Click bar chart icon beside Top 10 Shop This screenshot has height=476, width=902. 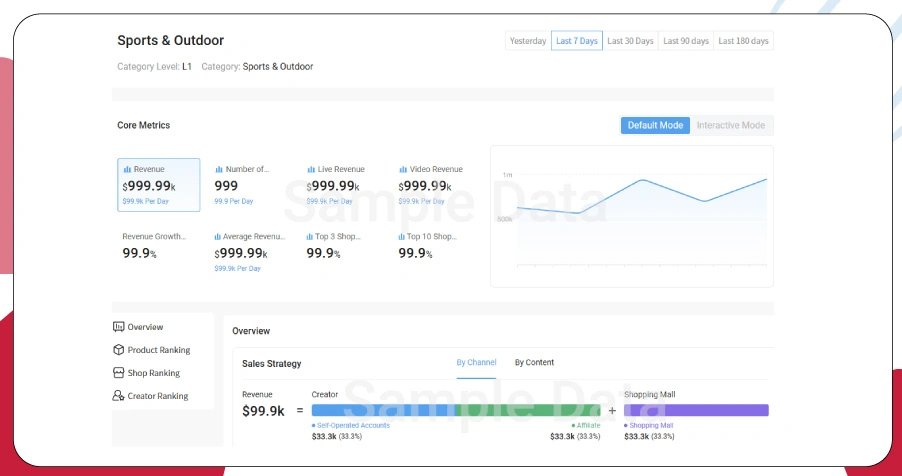coord(402,237)
